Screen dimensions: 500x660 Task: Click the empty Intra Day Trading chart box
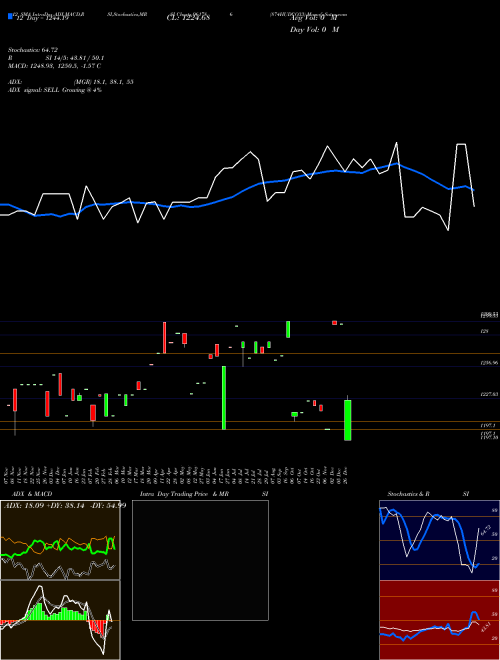pos(200,560)
